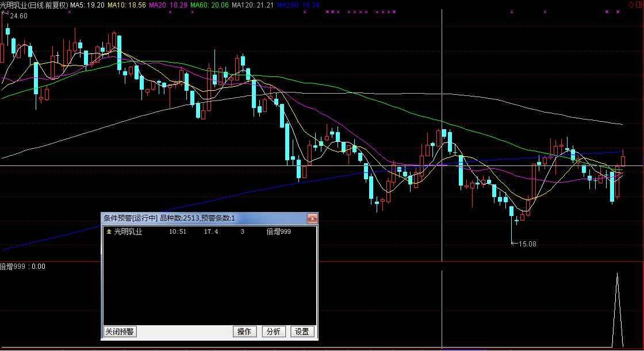The width and height of the screenshot is (644, 351).
Task: Click the 24.60 high price marker
Action: (x=18, y=16)
